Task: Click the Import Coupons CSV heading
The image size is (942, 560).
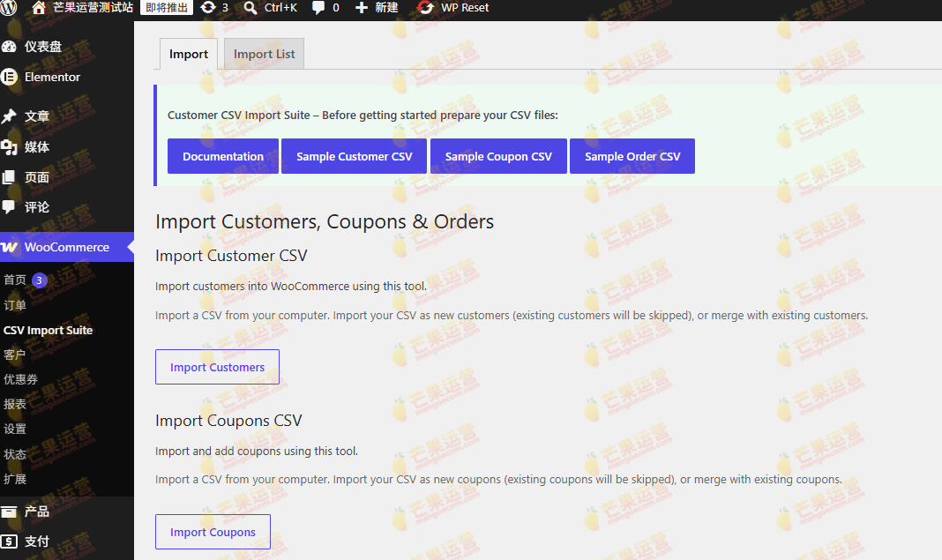Action: tap(228, 421)
